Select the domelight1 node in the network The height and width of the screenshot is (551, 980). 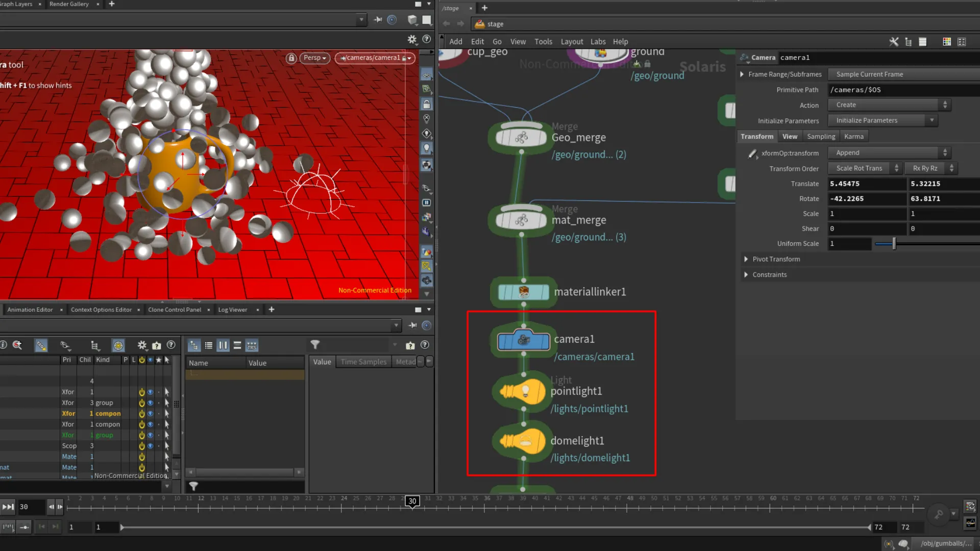point(523,441)
